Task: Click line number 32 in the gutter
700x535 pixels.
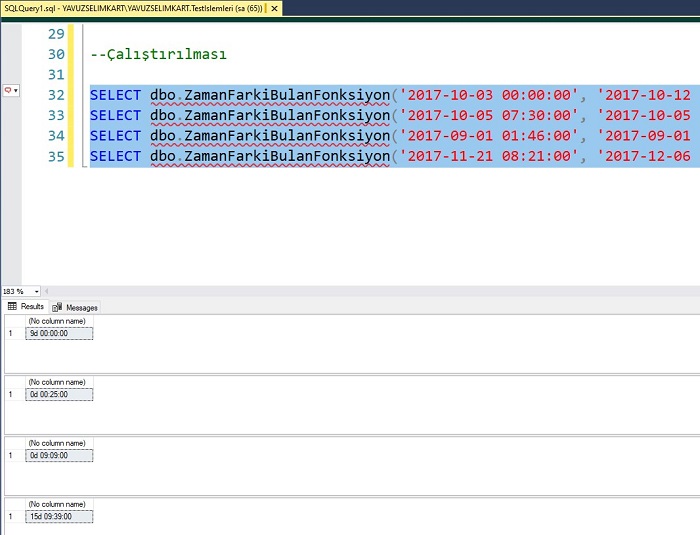Action: pyautogui.click(x=56, y=95)
